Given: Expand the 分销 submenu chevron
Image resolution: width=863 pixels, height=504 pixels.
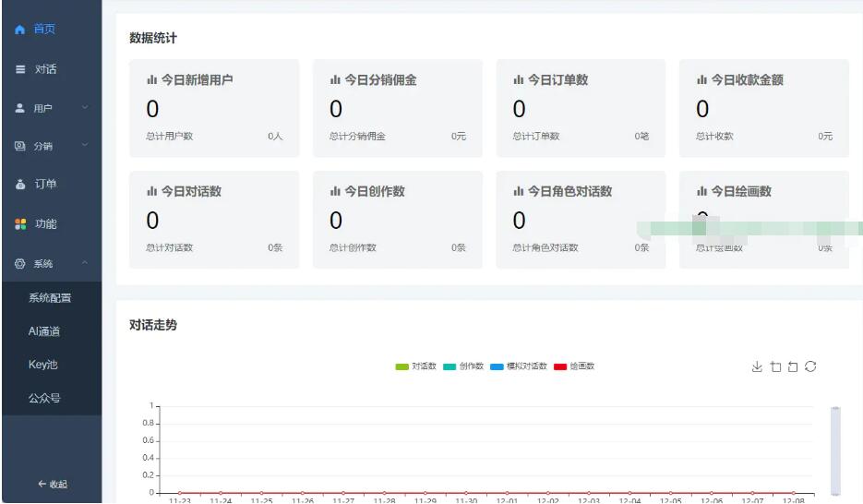Looking at the screenshot, I should (x=85, y=146).
